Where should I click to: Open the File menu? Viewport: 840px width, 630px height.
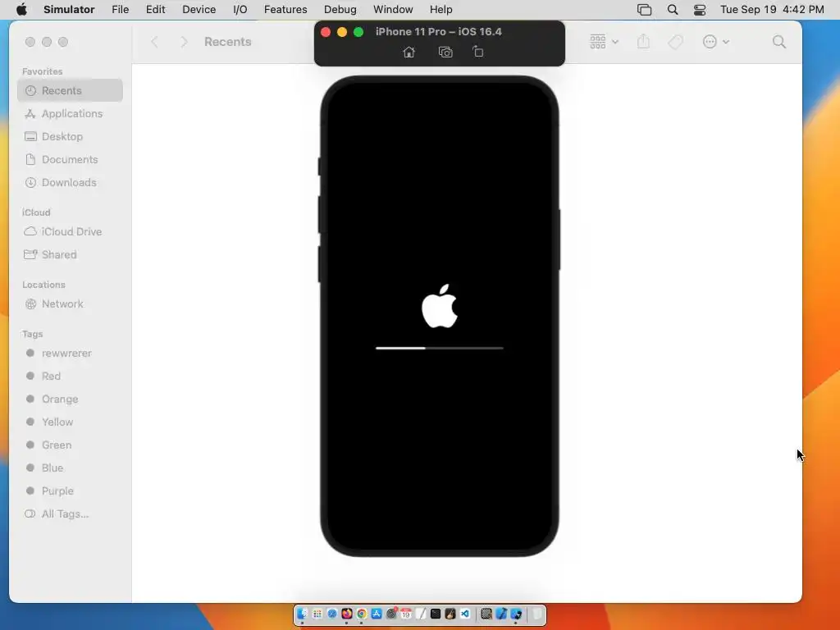point(120,10)
